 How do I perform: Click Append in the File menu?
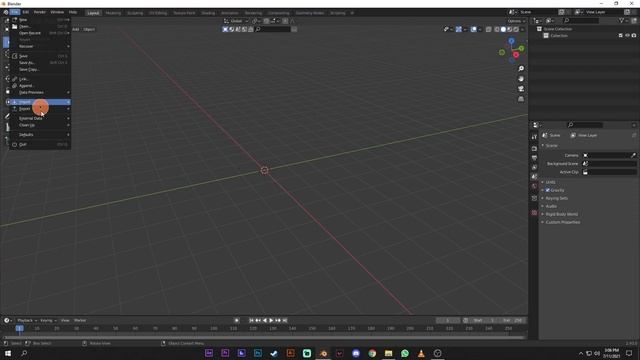pos(40,86)
